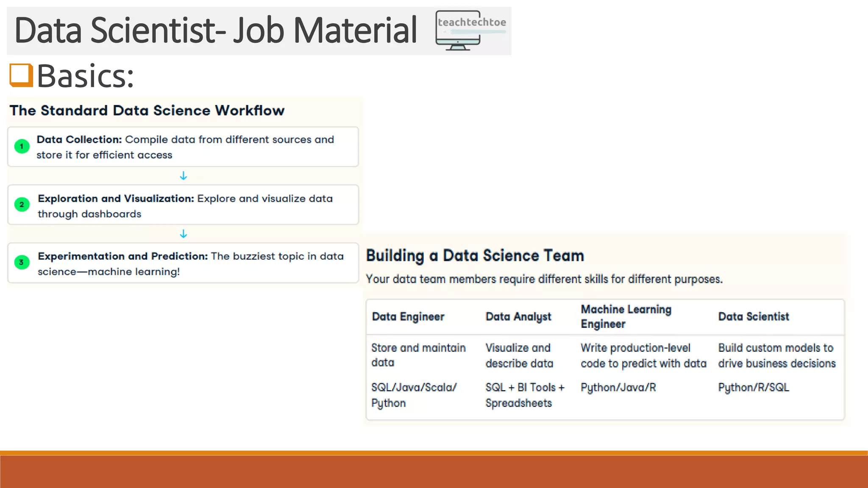This screenshot has height=488, width=868.
Task: Click the 'Write production-level code' cell
Action: click(643, 355)
